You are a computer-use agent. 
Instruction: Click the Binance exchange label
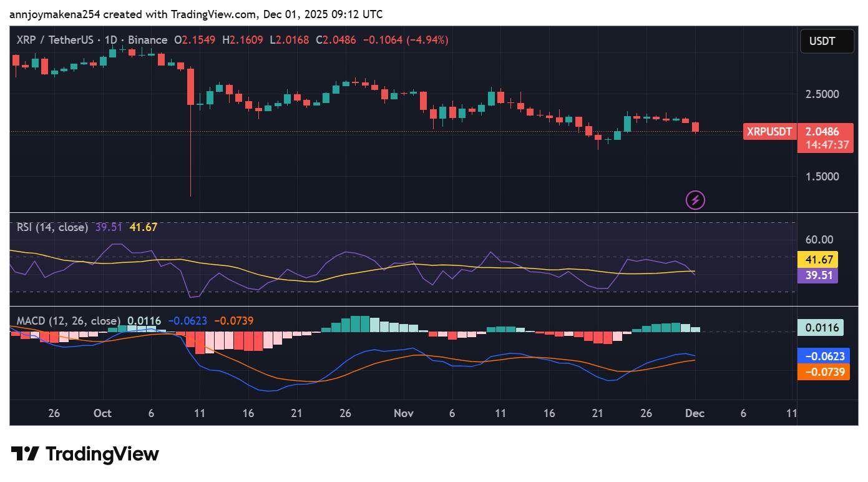pyautogui.click(x=147, y=40)
